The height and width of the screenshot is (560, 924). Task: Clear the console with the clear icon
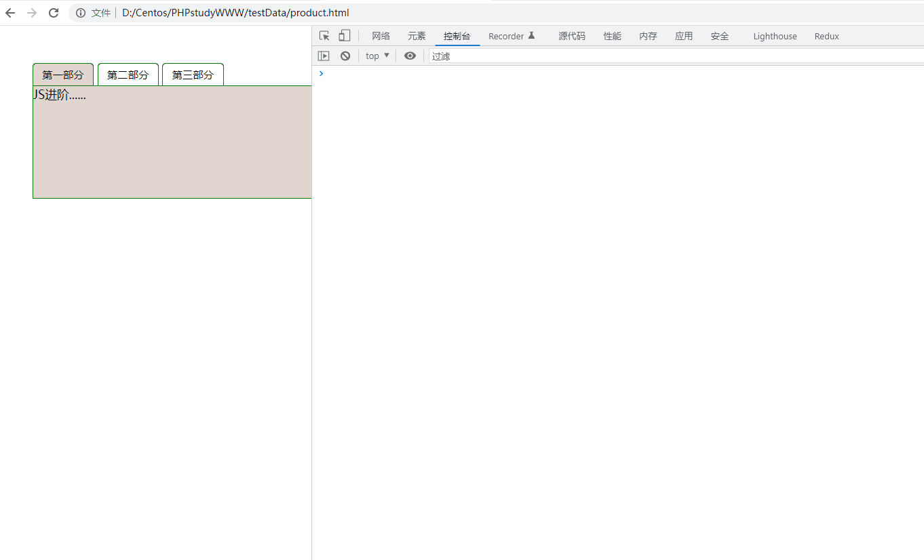point(345,56)
